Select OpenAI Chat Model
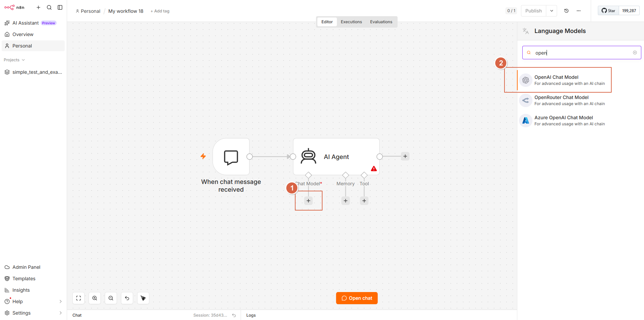Image resolution: width=644 pixels, height=320 pixels. click(581, 80)
